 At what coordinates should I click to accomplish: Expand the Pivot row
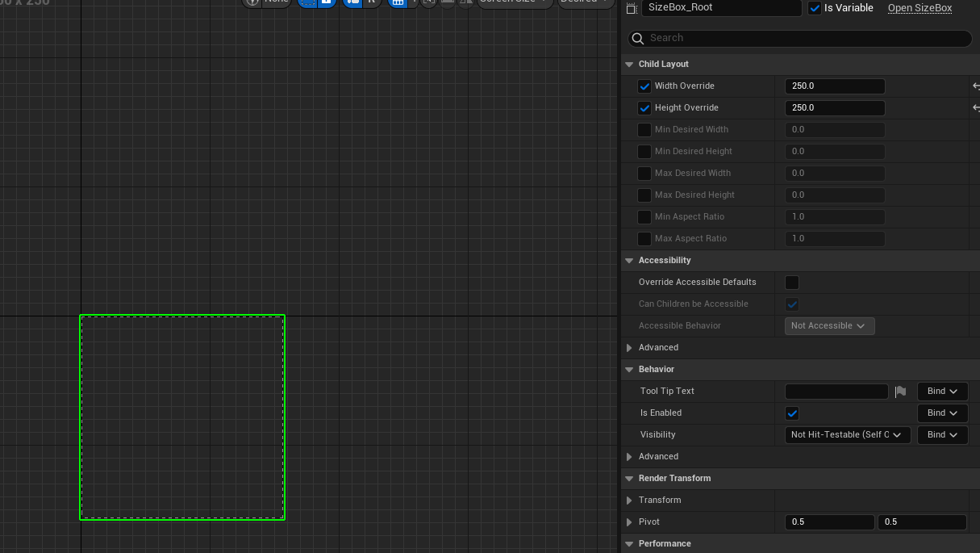(629, 522)
